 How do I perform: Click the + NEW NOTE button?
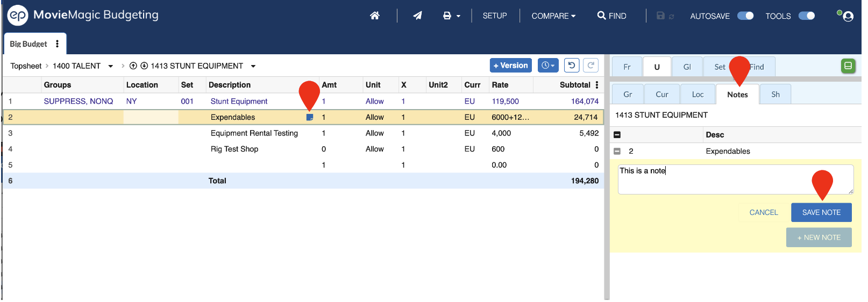pos(819,238)
